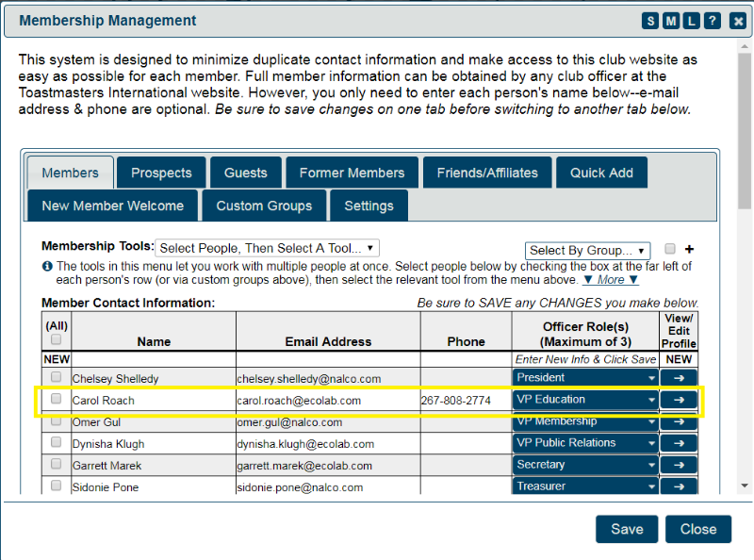The width and height of the screenshot is (754, 560).
Task: Click the Save button
Action: [627, 529]
